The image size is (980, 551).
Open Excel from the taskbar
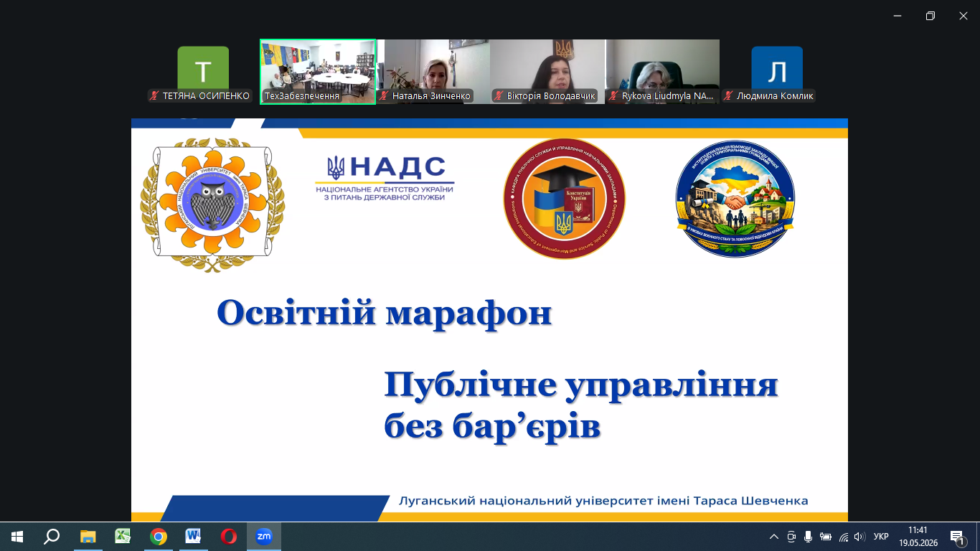coord(123,537)
